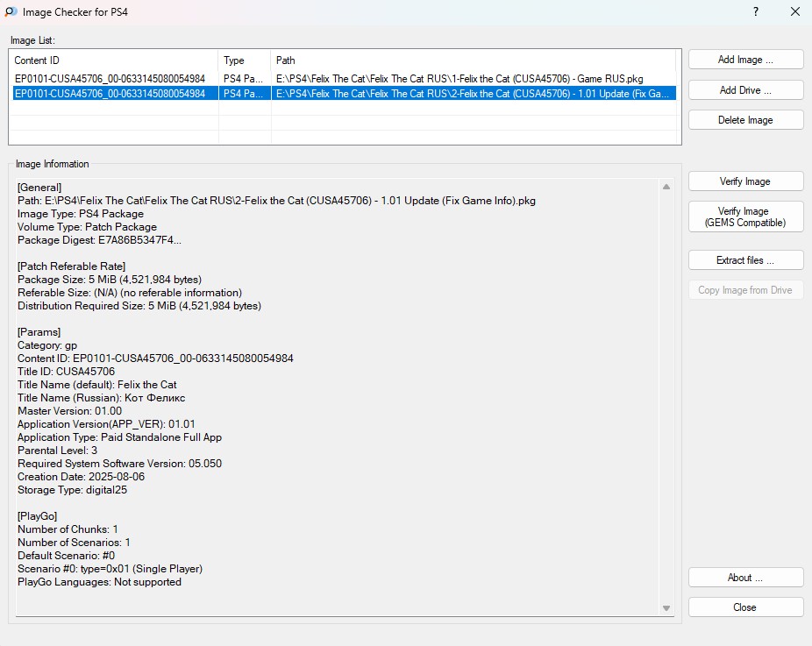Click 'Default Scenario: #0' line

click(x=67, y=556)
